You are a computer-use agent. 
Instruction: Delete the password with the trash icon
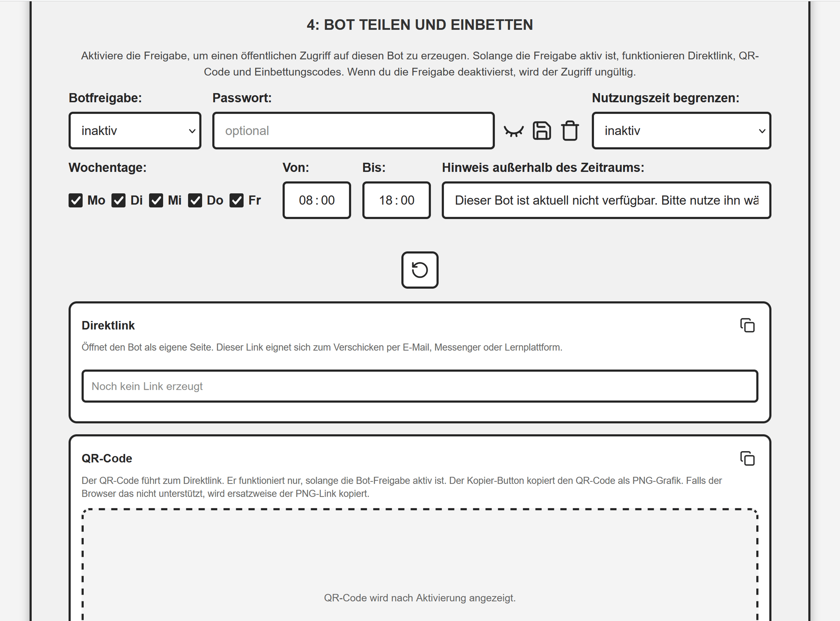point(570,131)
